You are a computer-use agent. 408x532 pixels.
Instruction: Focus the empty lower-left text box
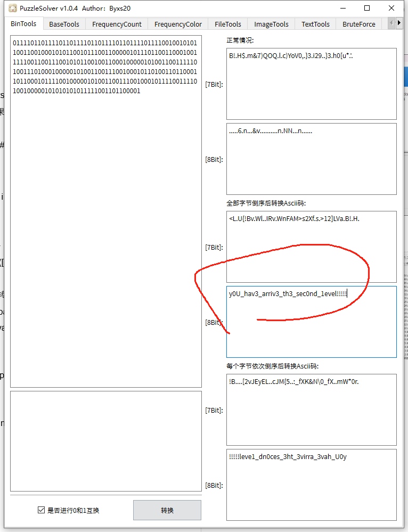pos(105,441)
